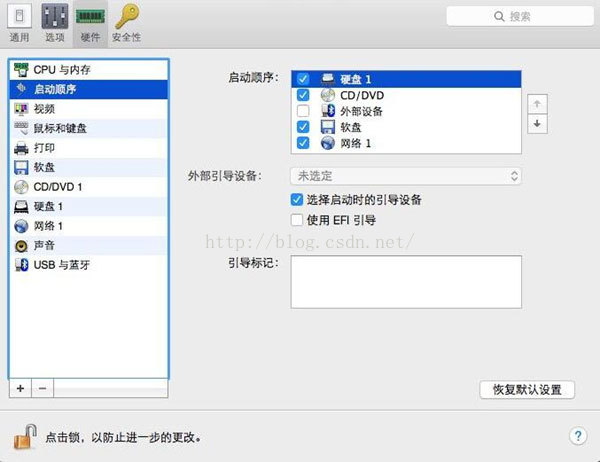The image size is (600, 462).
Task: Uncheck 硬盘 1 in the boot order
Action: (303, 79)
